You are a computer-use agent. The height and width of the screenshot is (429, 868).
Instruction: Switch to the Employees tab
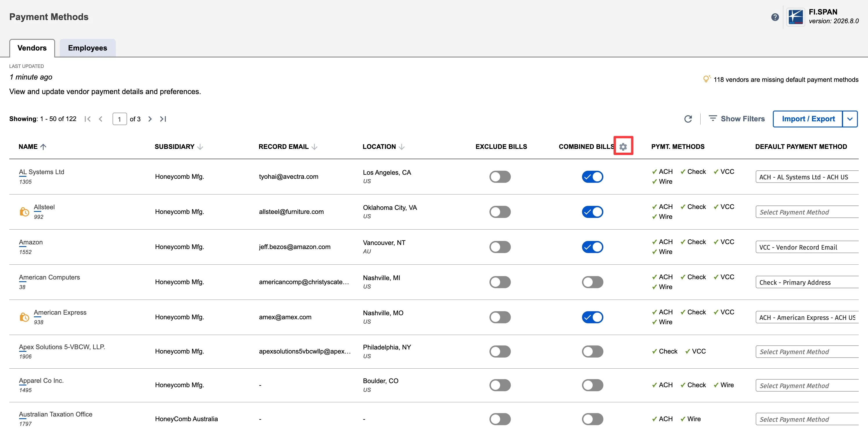[x=88, y=48]
